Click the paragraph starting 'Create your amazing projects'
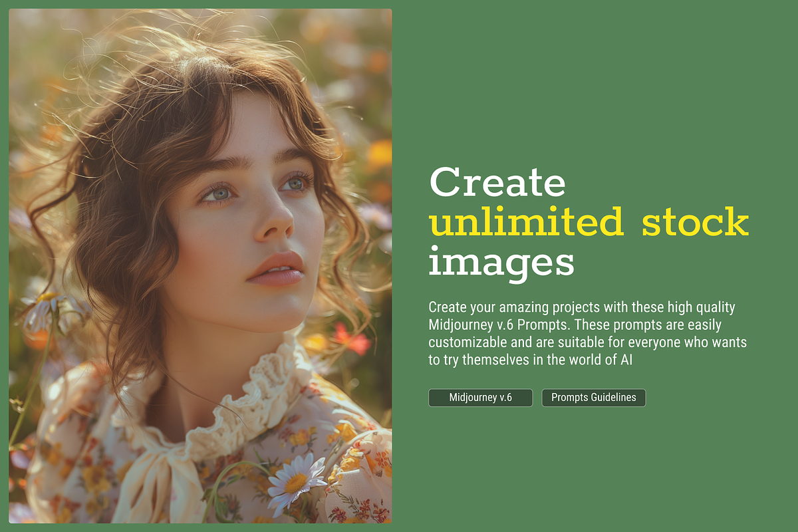The image size is (798, 532). point(588,334)
